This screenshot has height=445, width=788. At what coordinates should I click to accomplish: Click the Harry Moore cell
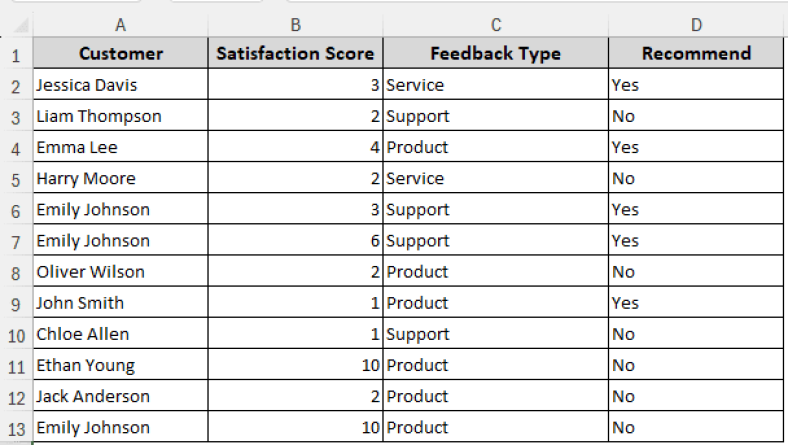pyautogui.click(x=121, y=179)
